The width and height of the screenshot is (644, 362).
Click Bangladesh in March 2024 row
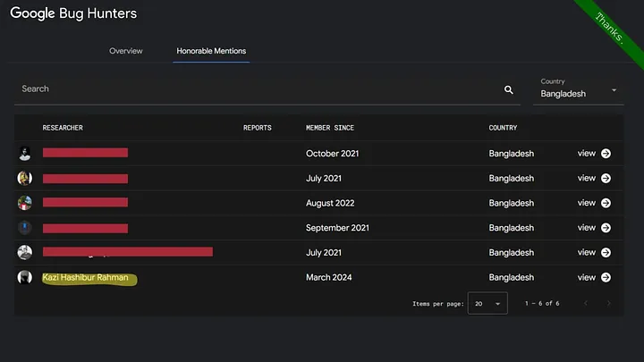pos(512,277)
